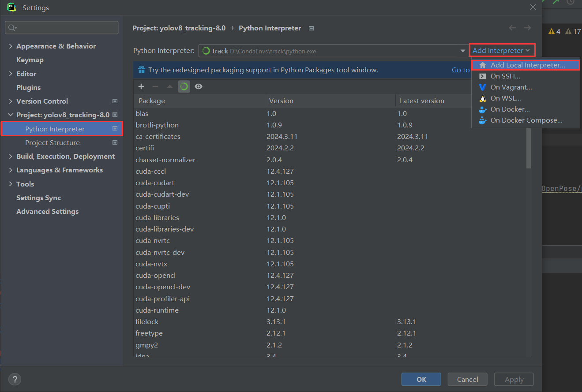Image resolution: width=582 pixels, height=392 pixels.
Task: Click the Docker Compose icon in dropdown
Action: point(483,120)
